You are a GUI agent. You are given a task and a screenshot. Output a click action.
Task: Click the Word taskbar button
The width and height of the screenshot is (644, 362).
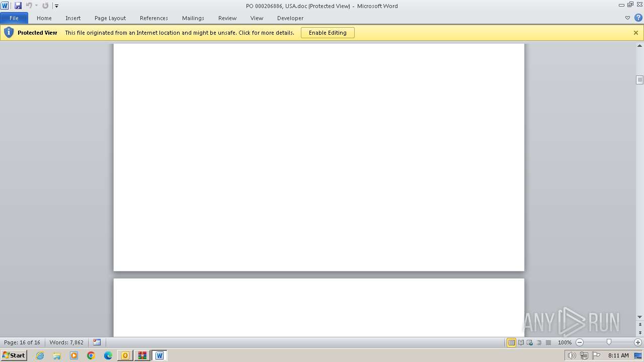pyautogui.click(x=159, y=355)
